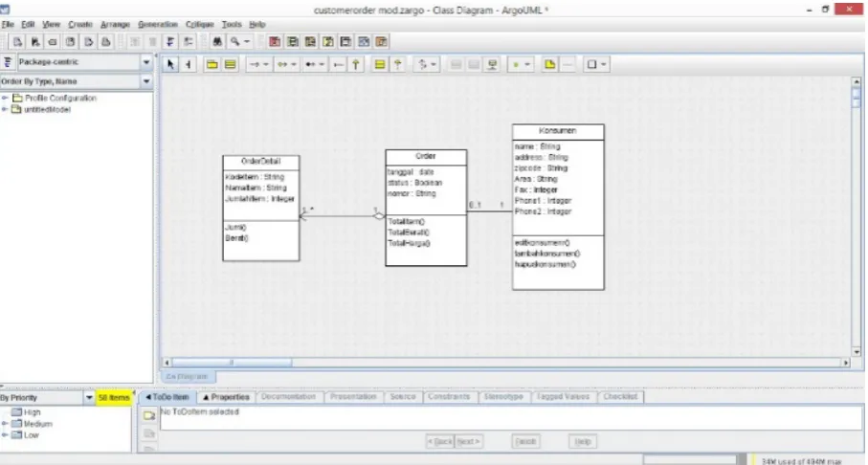
Task: Select the New Class tool
Action: [x=231, y=65]
